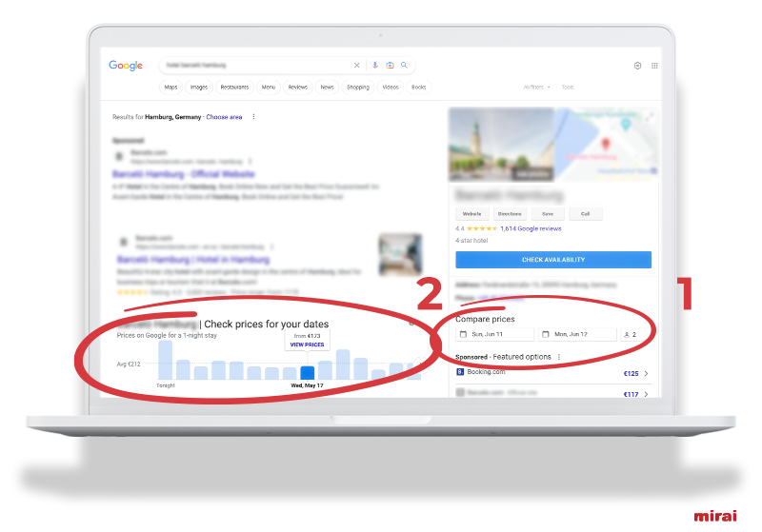This screenshot has height=532, width=762.
Task: Open the hotel Website button
Action: [x=471, y=213]
